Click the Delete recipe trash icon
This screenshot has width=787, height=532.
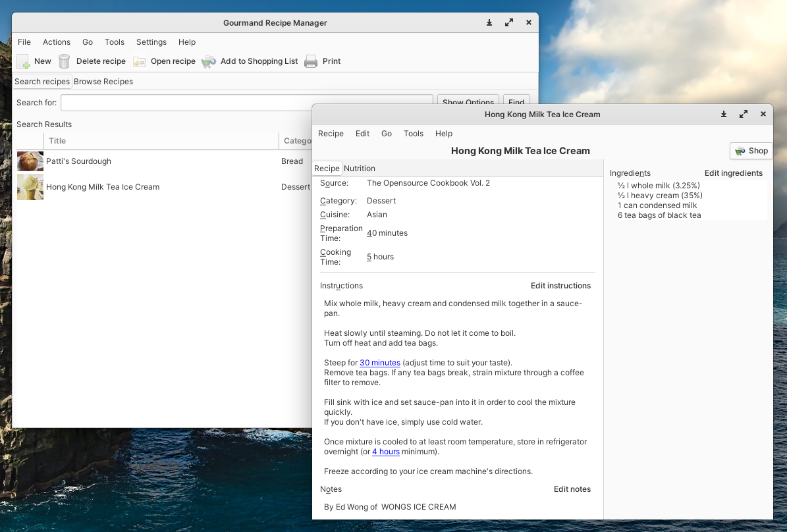click(65, 61)
